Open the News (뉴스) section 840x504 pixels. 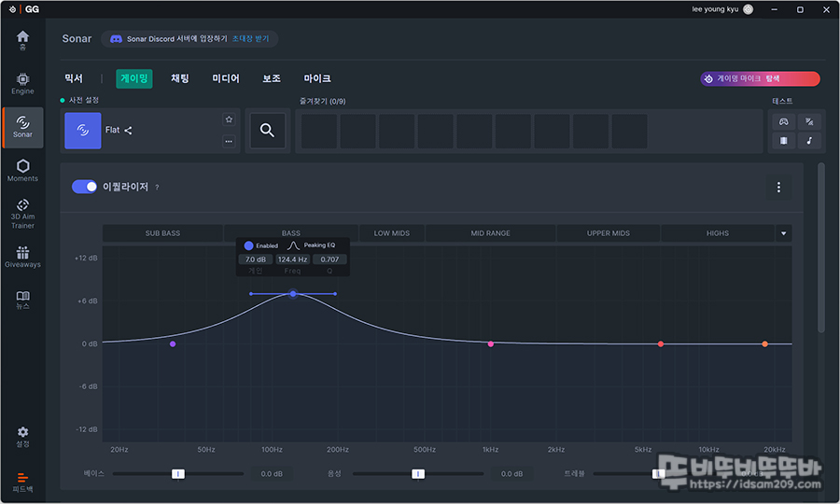coord(22,300)
